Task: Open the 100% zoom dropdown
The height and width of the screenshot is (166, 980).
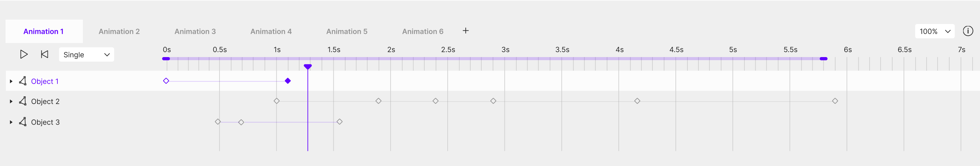Action: (934, 32)
